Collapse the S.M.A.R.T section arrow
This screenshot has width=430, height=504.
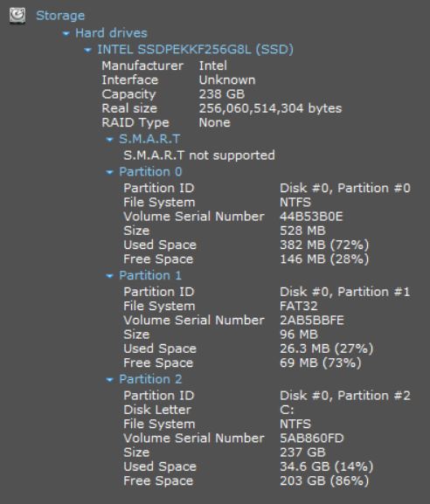click(109, 140)
